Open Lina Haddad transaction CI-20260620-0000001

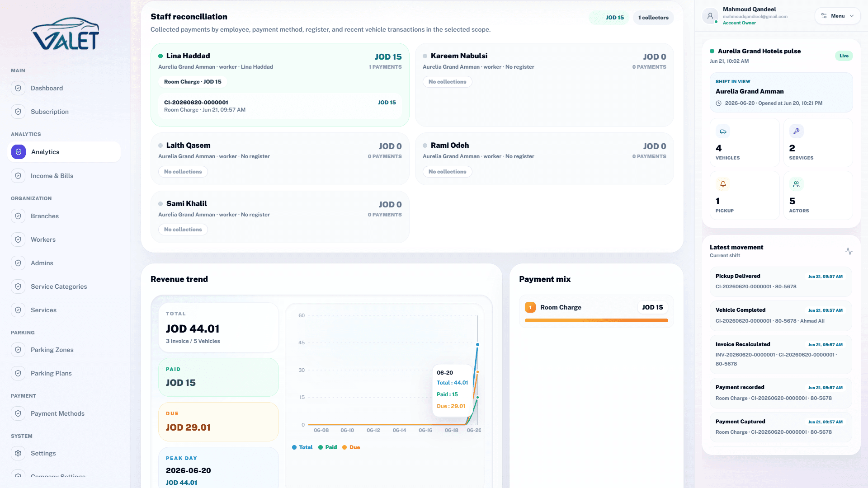pyautogui.click(x=280, y=106)
